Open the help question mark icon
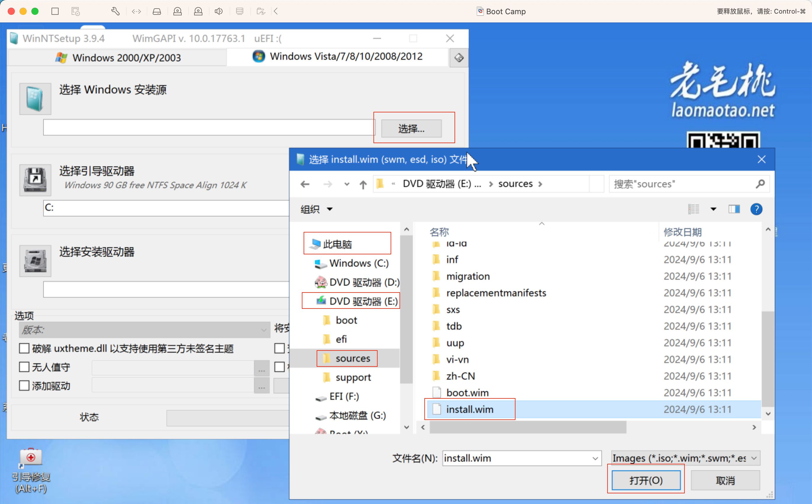812x504 pixels. 756,209
